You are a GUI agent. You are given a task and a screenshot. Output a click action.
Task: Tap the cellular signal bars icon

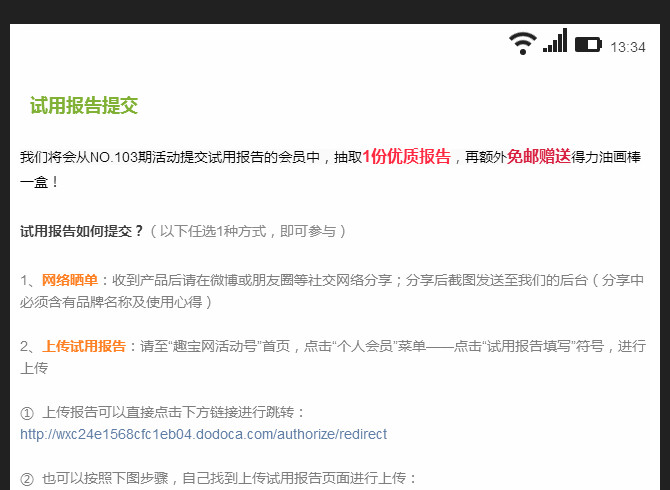pyautogui.click(x=555, y=41)
